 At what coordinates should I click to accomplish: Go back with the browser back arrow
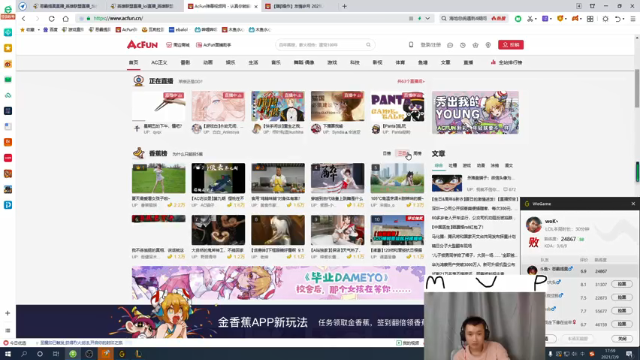24,18
